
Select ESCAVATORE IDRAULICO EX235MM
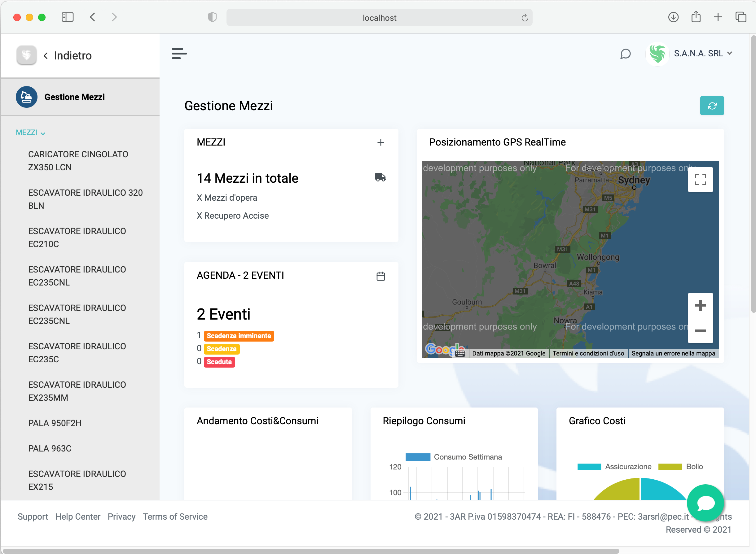(77, 391)
